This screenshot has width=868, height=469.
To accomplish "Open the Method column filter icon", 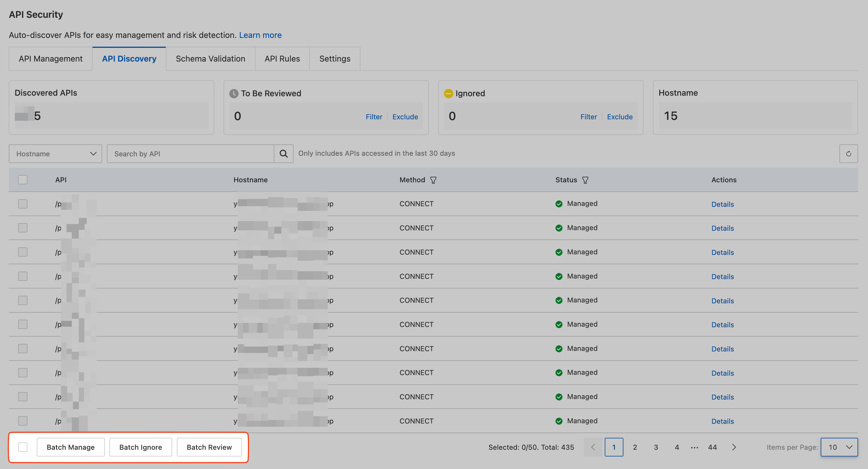I will [433, 180].
